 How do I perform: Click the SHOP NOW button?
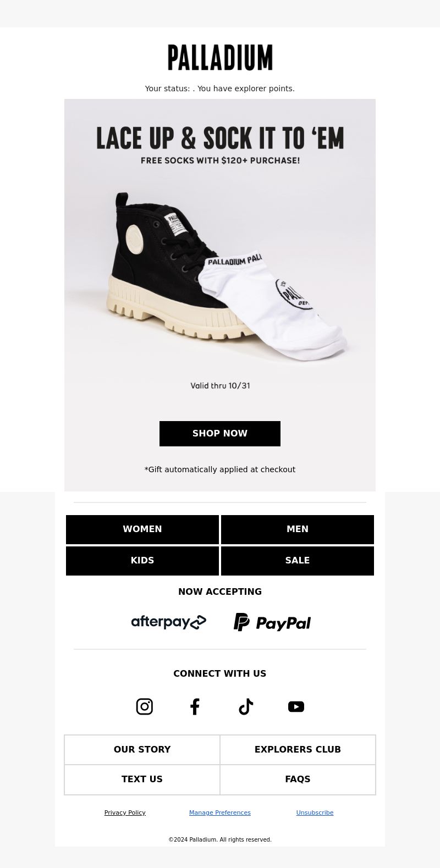(220, 434)
